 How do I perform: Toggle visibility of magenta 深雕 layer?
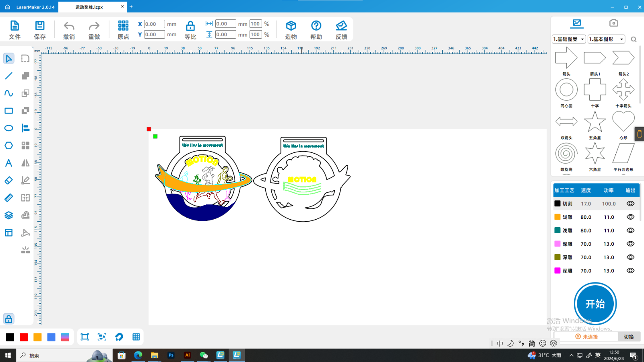click(x=630, y=271)
